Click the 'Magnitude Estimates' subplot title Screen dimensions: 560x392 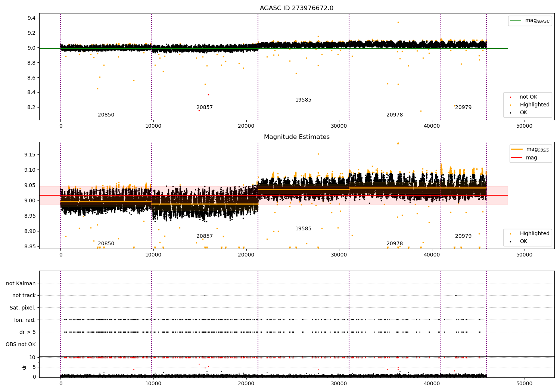[297, 137]
